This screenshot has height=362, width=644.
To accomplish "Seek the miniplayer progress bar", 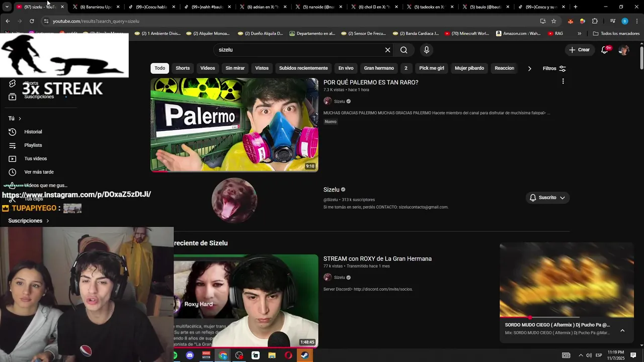I will (x=567, y=317).
